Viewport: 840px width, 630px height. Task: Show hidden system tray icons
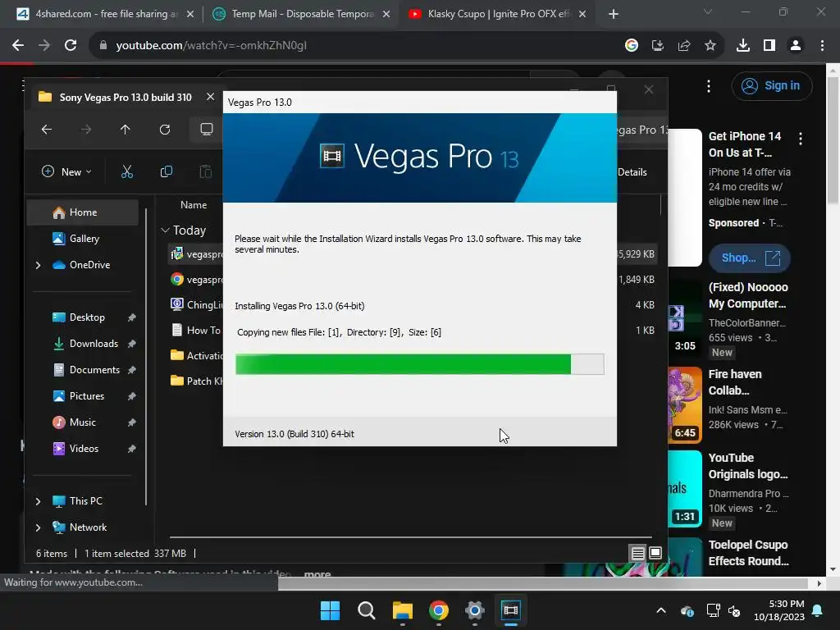(661, 610)
